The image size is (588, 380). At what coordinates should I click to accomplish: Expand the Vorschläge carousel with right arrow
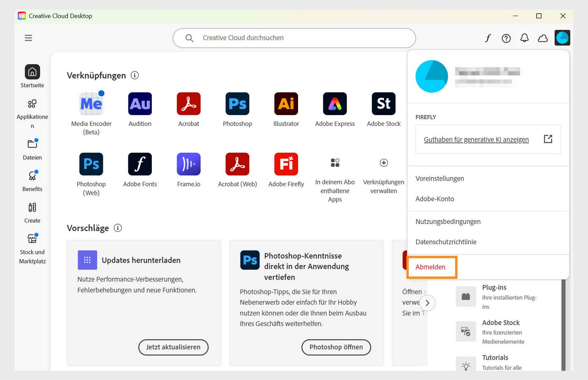[x=427, y=303]
